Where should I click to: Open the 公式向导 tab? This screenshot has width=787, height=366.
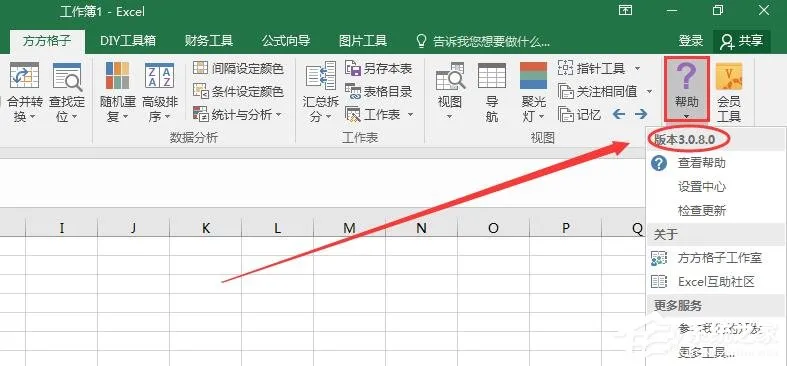click(x=286, y=41)
